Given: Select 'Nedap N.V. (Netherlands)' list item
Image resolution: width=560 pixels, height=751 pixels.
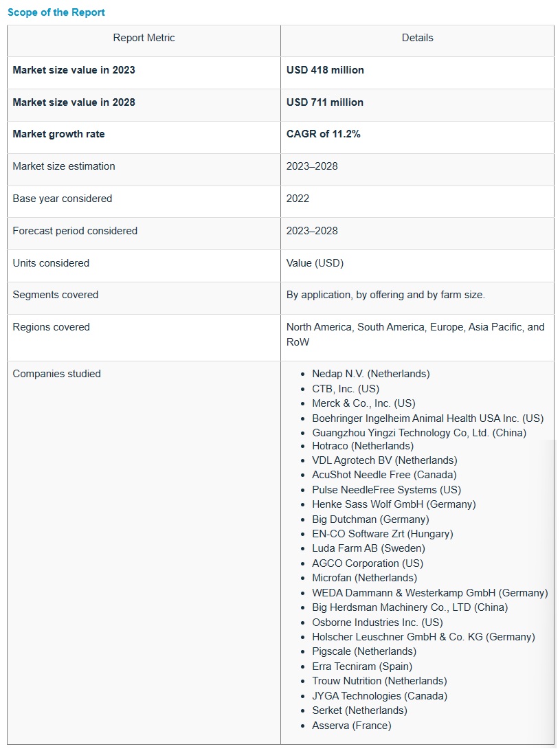Looking at the screenshot, I should click(x=370, y=374).
